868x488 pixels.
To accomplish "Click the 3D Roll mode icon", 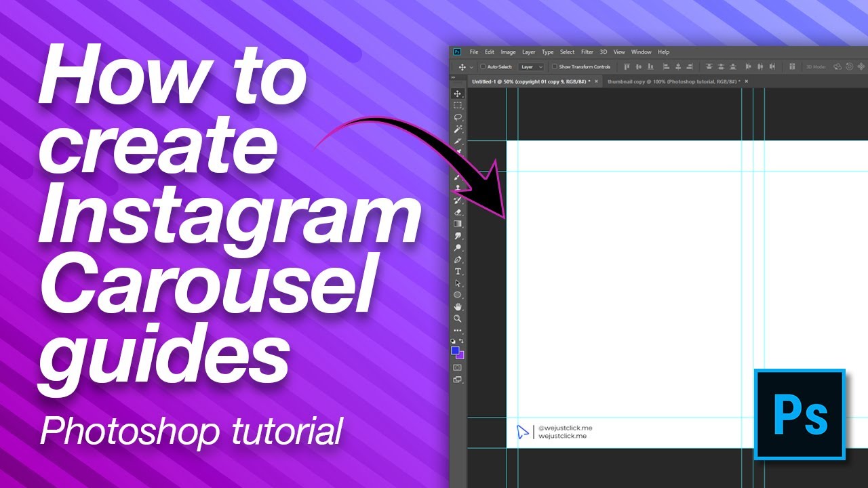I will coord(850,66).
